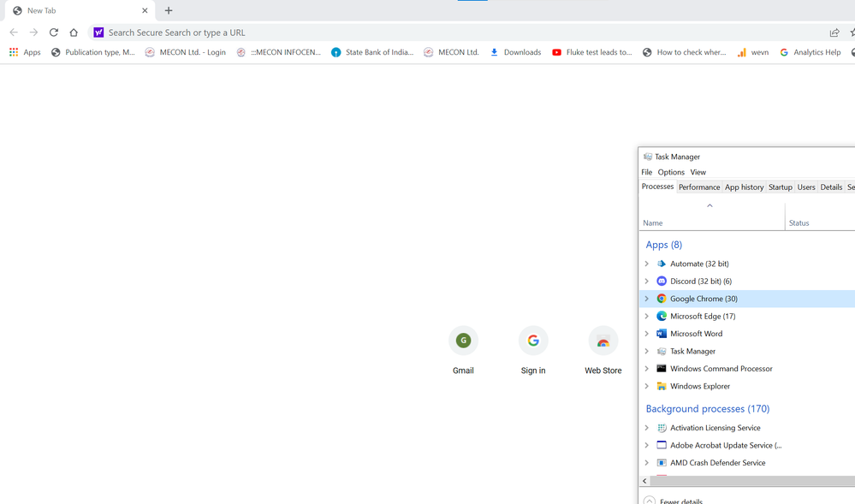This screenshot has height=504, width=855.
Task: Go to the Chrome home page
Action: coord(74,33)
